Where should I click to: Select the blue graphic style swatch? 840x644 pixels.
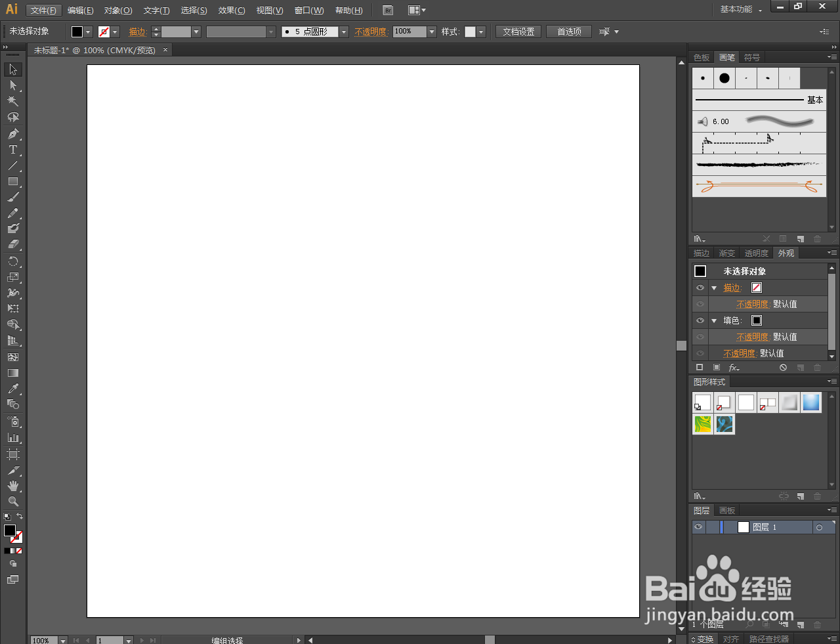811,402
